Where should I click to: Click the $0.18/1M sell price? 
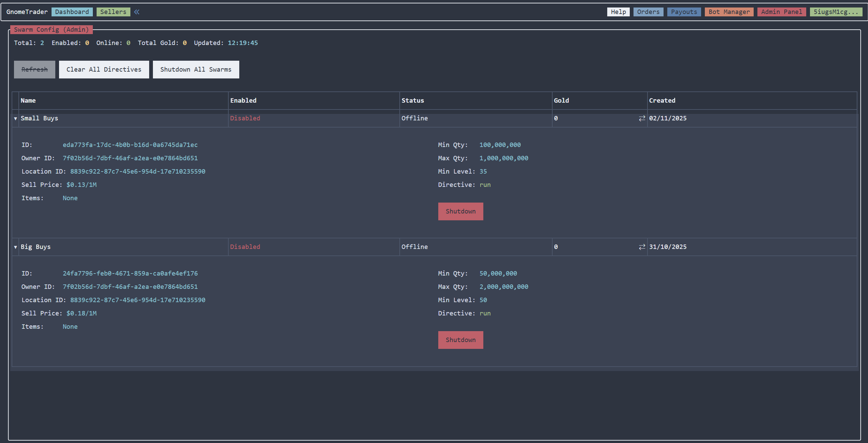coord(81,313)
